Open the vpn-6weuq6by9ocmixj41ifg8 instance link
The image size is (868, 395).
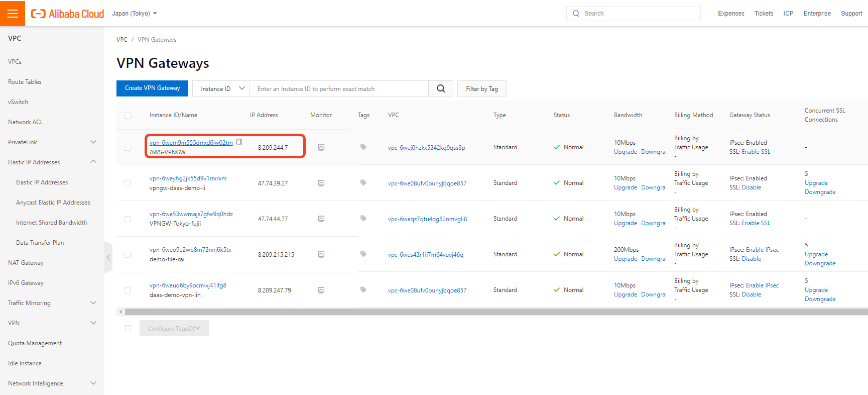[x=188, y=285]
